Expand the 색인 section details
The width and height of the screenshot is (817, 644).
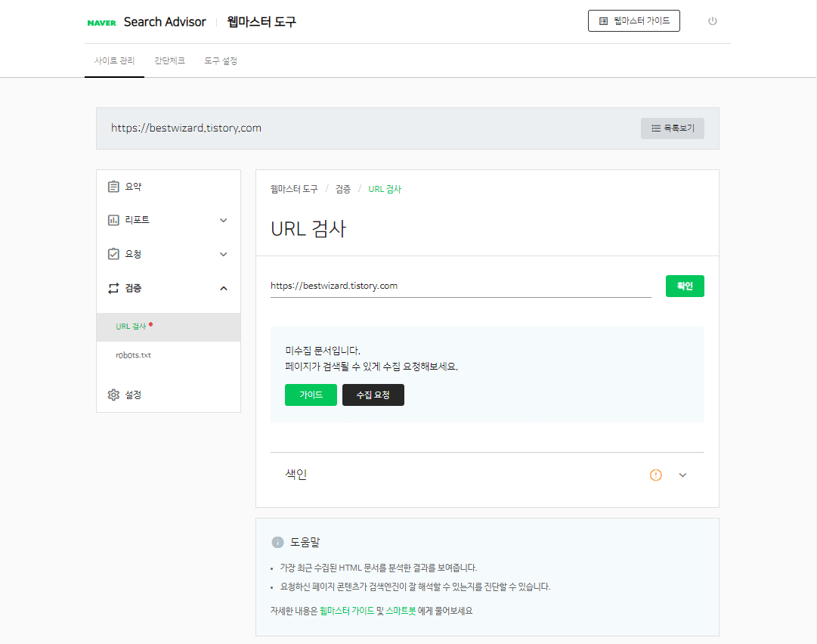pyautogui.click(x=682, y=475)
